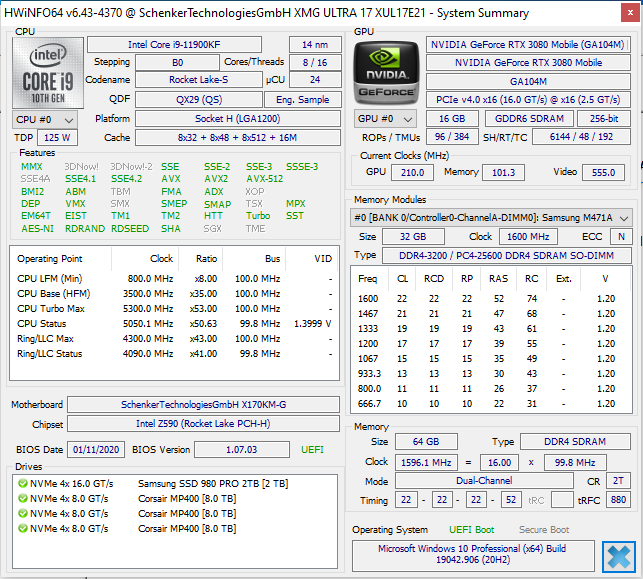Click the AES-NI feature label
Screen dimensions: 643x579
pyautogui.click(x=37, y=228)
